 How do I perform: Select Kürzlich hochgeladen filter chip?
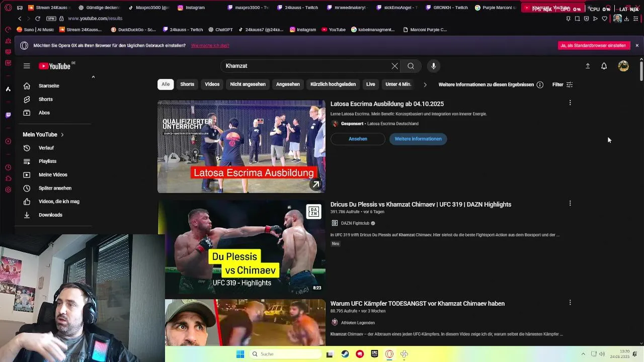click(333, 84)
